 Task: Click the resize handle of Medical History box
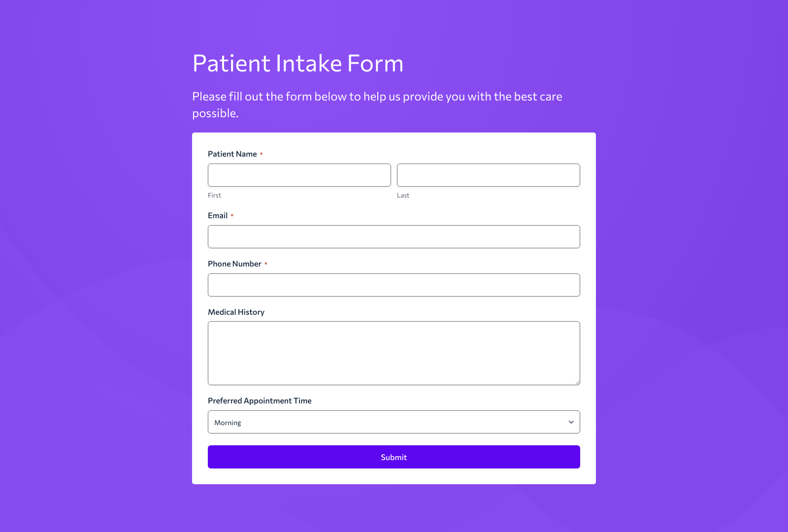point(577,382)
